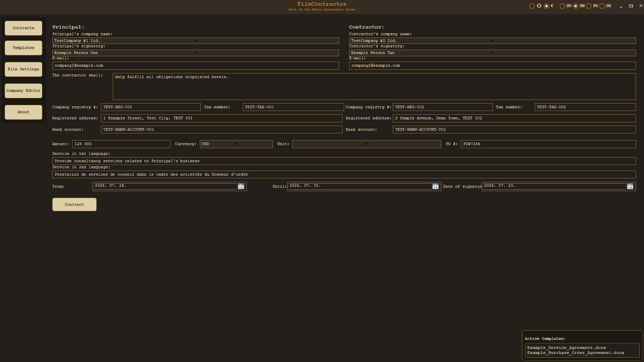Click the PO # input field

point(548,144)
